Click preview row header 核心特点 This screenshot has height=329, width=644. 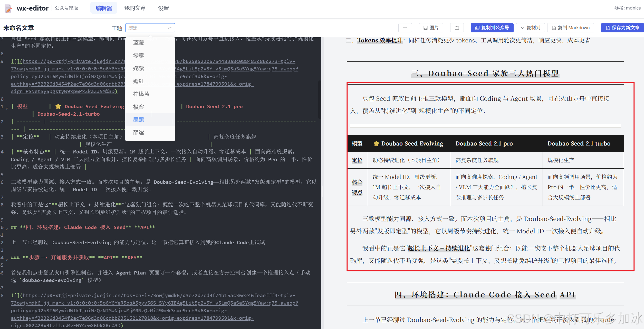[x=357, y=187]
